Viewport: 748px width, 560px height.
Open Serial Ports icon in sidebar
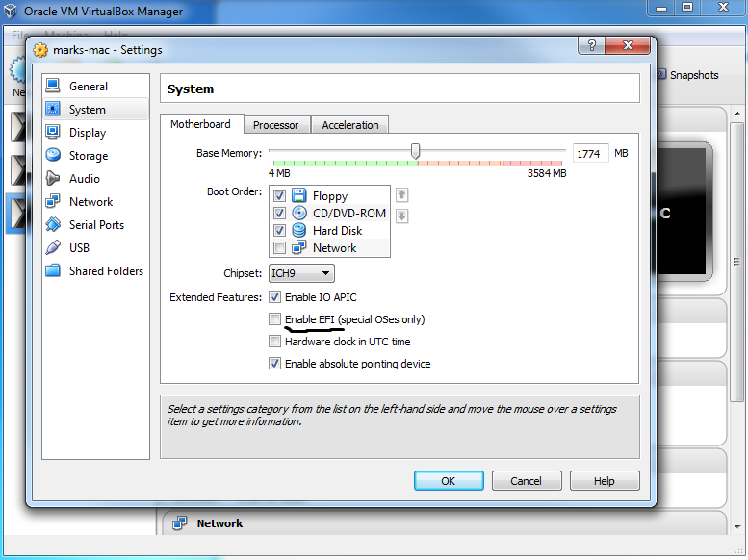pyautogui.click(x=53, y=224)
